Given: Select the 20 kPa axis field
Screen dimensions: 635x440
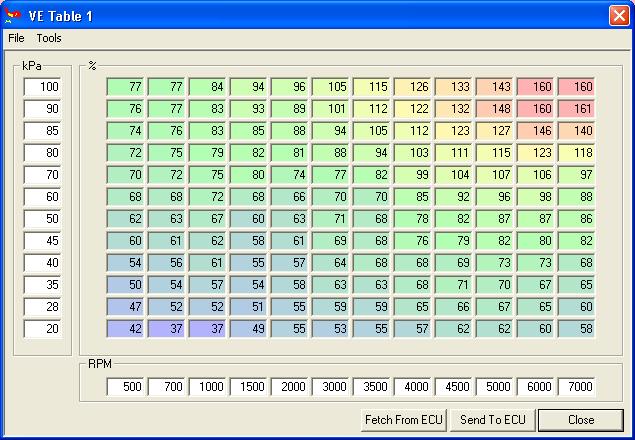Looking at the screenshot, I should tap(42, 329).
